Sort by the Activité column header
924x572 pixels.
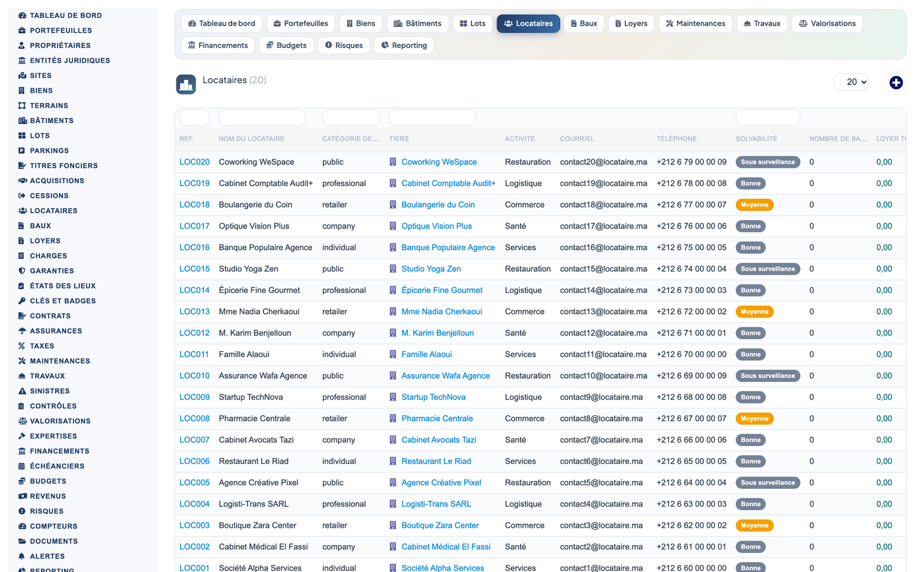point(519,139)
